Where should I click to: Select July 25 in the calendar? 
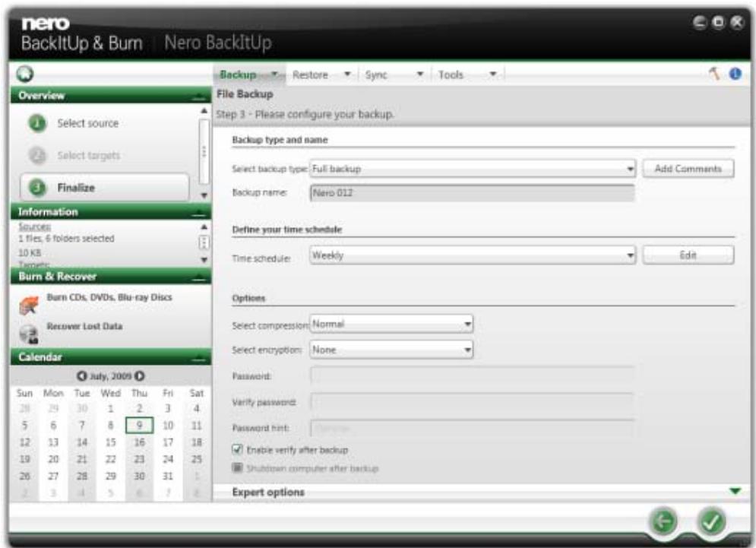coord(196,459)
